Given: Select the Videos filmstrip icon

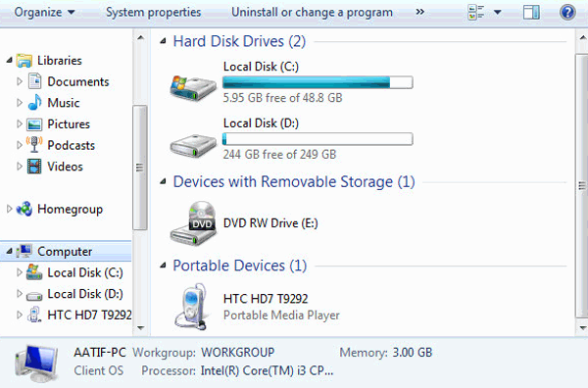Looking at the screenshot, I should (34, 166).
